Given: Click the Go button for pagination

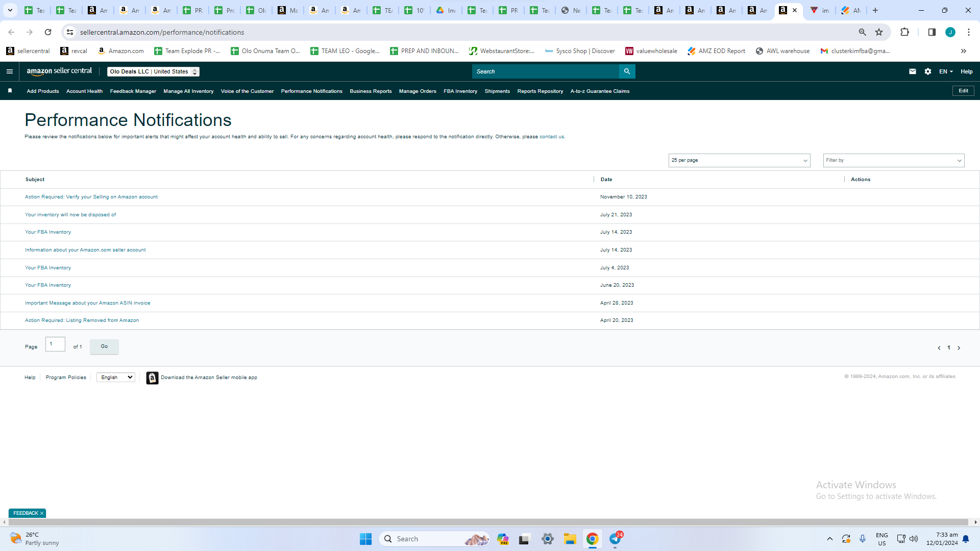Looking at the screenshot, I should [x=104, y=347].
